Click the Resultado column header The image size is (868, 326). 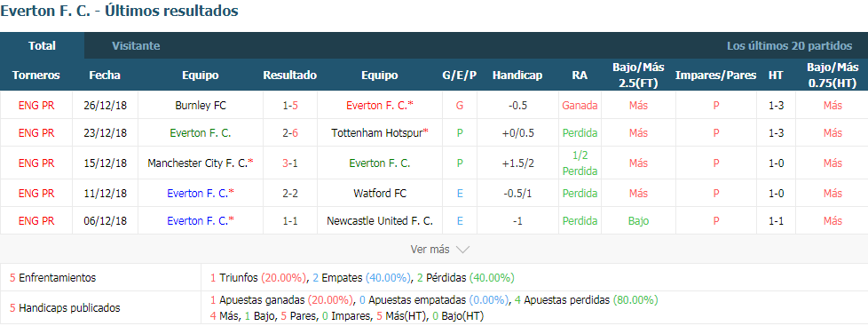point(290,76)
